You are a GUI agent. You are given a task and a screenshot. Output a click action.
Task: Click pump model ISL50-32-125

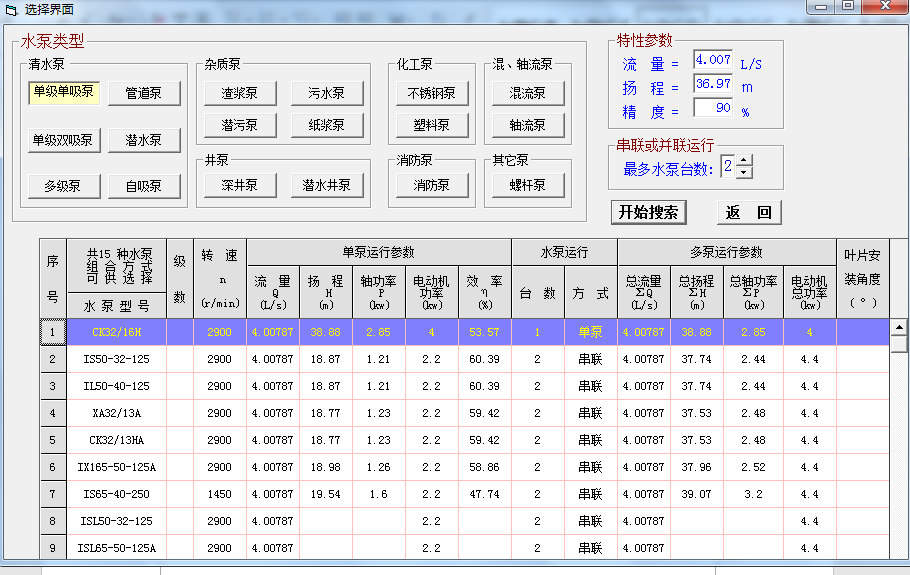click(117, 522)
